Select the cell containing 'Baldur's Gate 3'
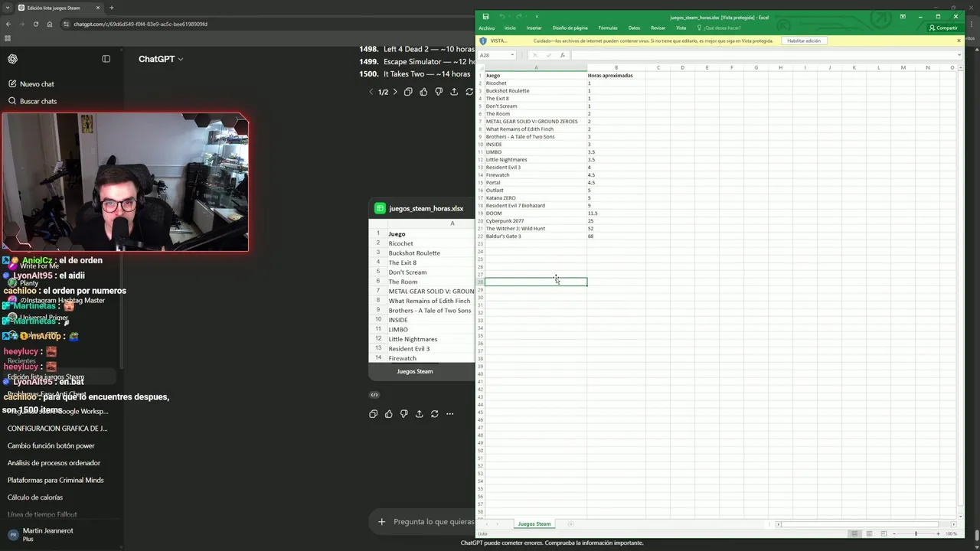This screenshot has height=551, width=980. [x=536, y=236]
